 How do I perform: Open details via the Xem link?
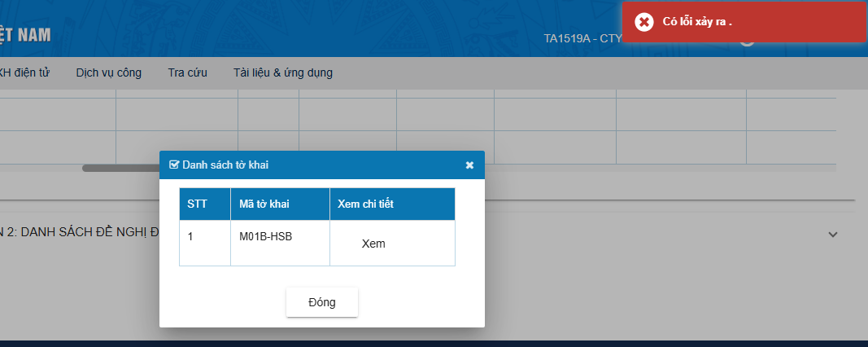coord(373,243)
